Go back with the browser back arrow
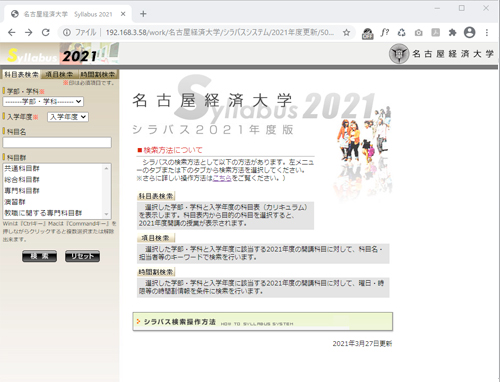The width and height of the screenshot is (500, 382). (x=12, y=32)
